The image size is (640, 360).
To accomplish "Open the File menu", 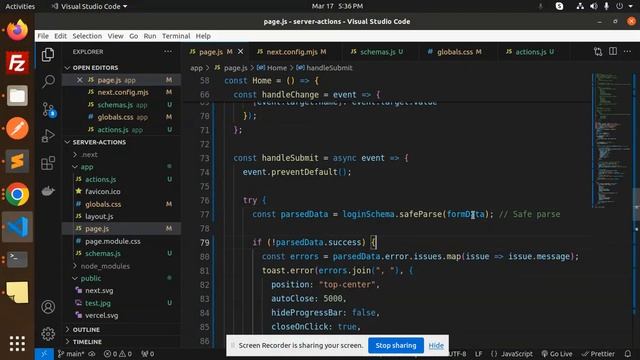I will (x=43, y=36).
